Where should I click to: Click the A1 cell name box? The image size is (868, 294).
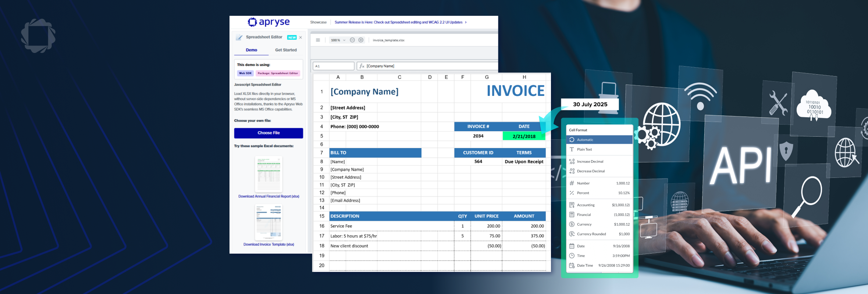(x=334, y=66)
